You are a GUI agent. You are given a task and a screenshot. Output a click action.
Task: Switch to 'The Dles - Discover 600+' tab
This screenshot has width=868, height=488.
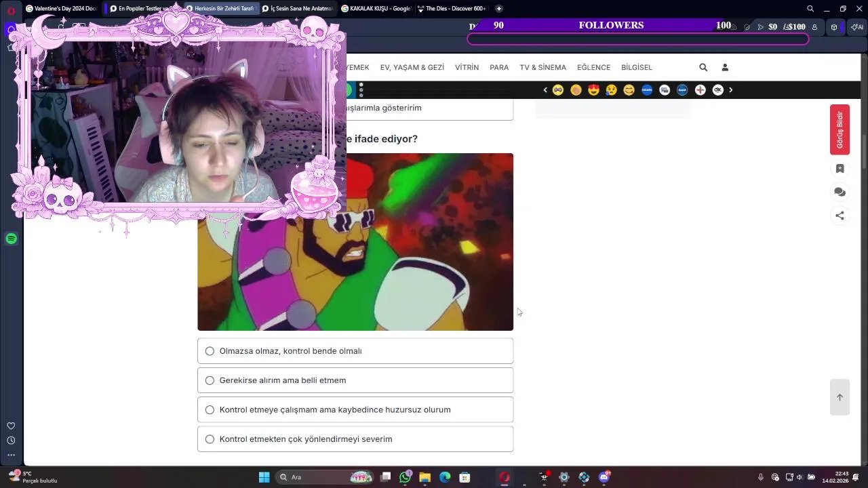(452, 9)
